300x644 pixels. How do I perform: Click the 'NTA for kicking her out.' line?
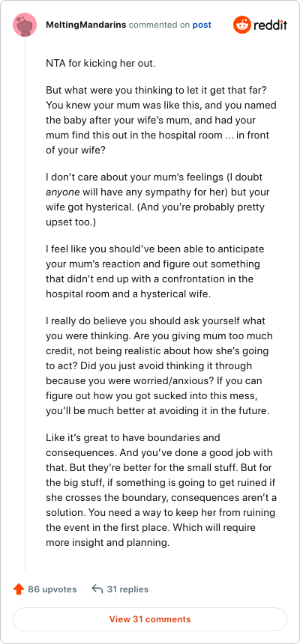tap(100, 64)
